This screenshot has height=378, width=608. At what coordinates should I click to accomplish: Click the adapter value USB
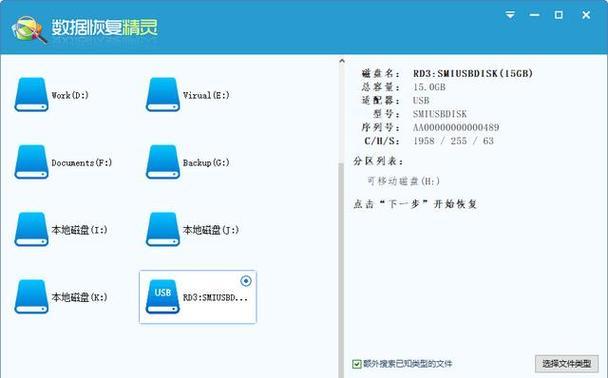tap(421, 100)
